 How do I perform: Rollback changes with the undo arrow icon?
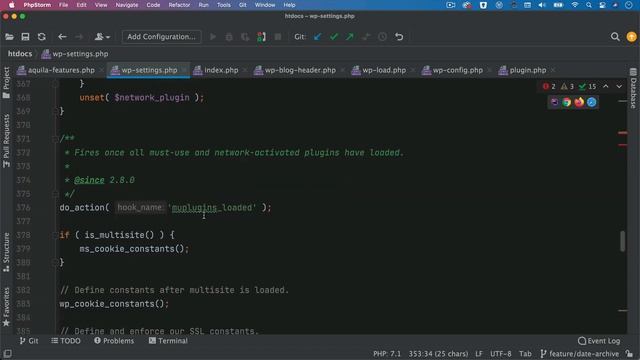399,37
